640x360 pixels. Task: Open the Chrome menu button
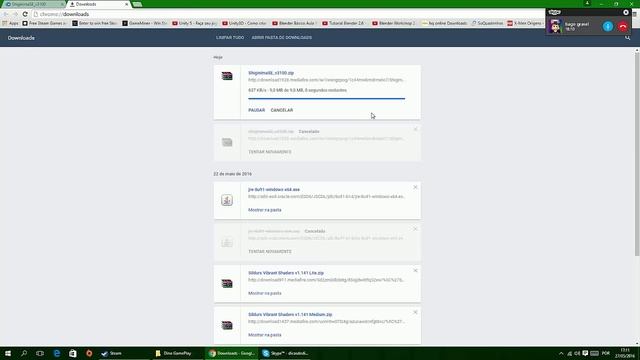(x=634, y=14)
